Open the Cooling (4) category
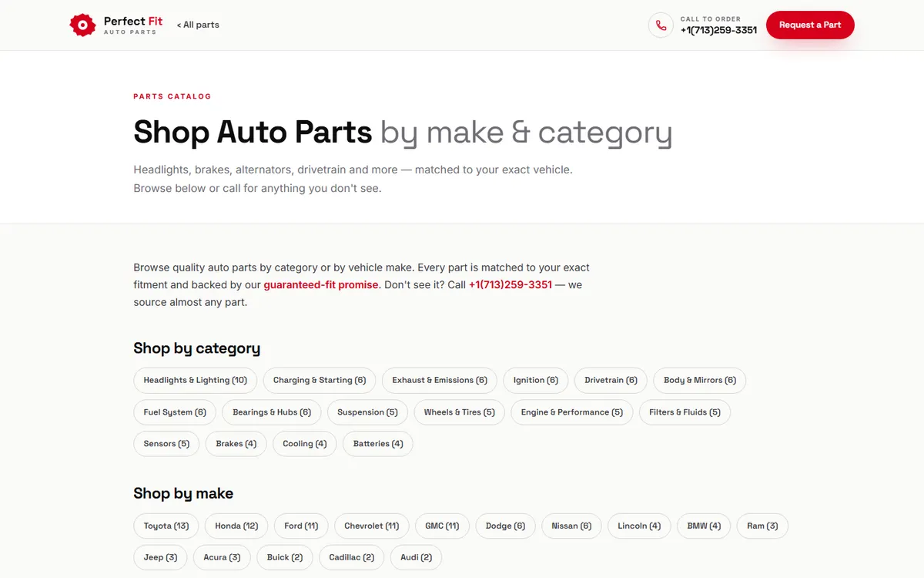The width and height of the screenshot is (924, 578). (x=305, y=444)
